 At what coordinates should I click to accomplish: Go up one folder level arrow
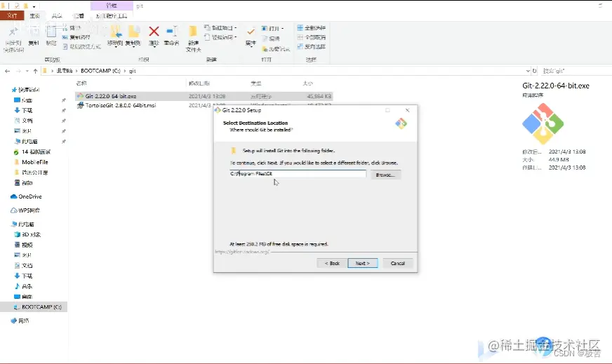(x=36, y=71)
